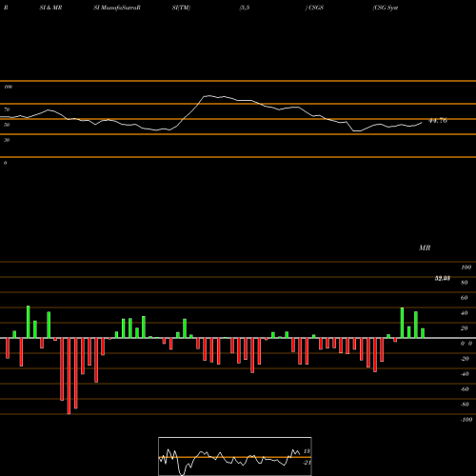Click the MR axis label -80

click(465, 405)
